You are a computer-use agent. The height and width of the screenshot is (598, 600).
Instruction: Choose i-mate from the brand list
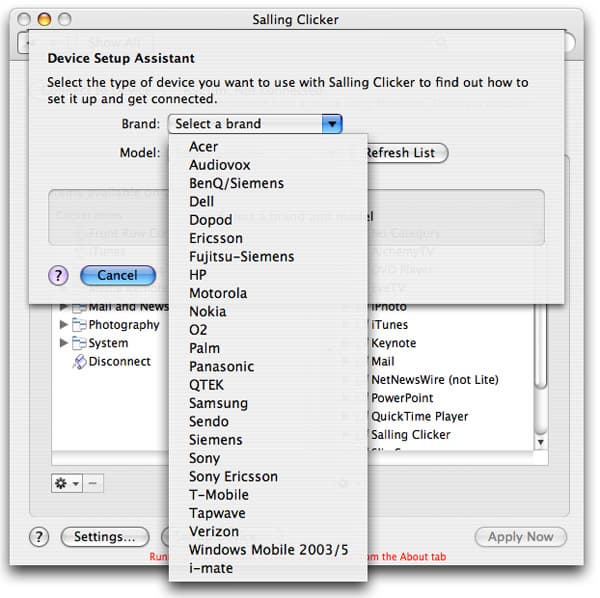pyautogui.click(x=268, y=568)
